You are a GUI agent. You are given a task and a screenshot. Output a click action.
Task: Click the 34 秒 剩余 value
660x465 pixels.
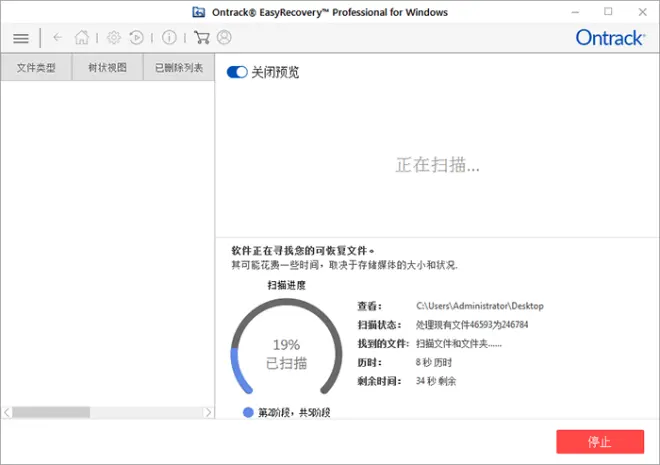click(x=436, y=381)
